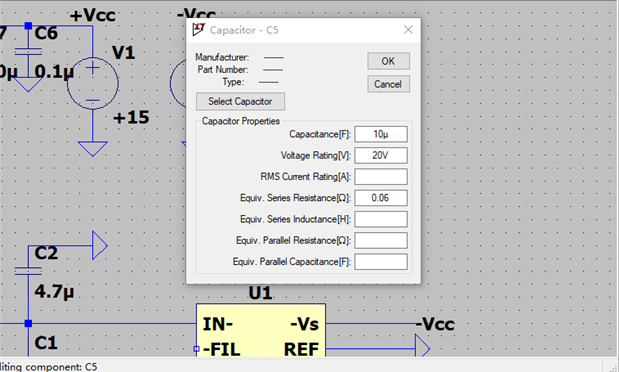619x372 pixels.
Task: Click the Cancel button in capacitor dialog
Action: [x=388, y=84]
